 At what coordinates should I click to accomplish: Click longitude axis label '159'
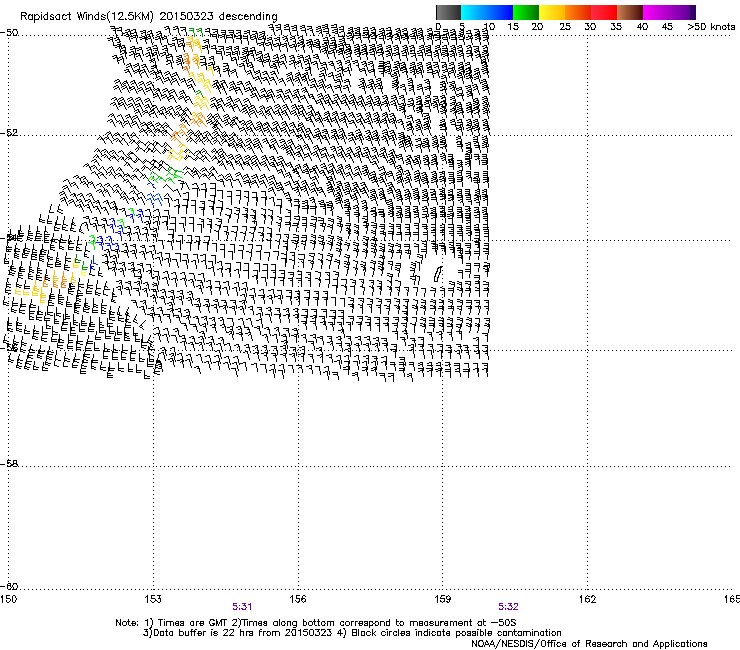(x=442, y=599)
